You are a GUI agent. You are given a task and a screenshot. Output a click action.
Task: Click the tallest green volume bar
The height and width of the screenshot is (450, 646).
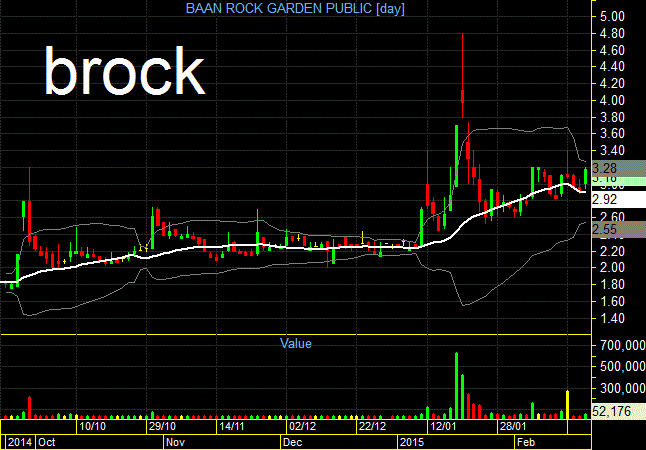pos(456,385)
